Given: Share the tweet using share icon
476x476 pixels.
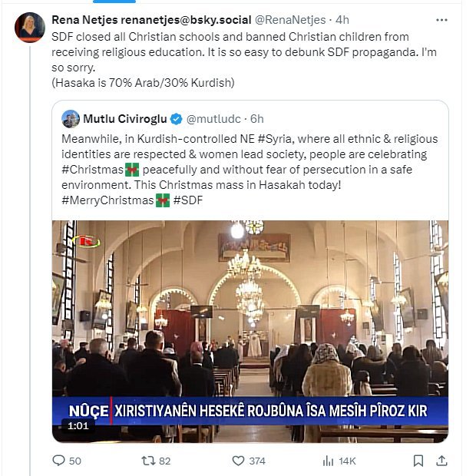Looking at the screenshot, I should coord(441,460).
